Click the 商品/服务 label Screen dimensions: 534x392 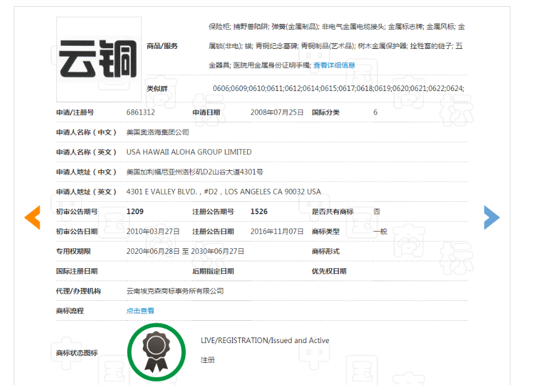click(162, 46)
